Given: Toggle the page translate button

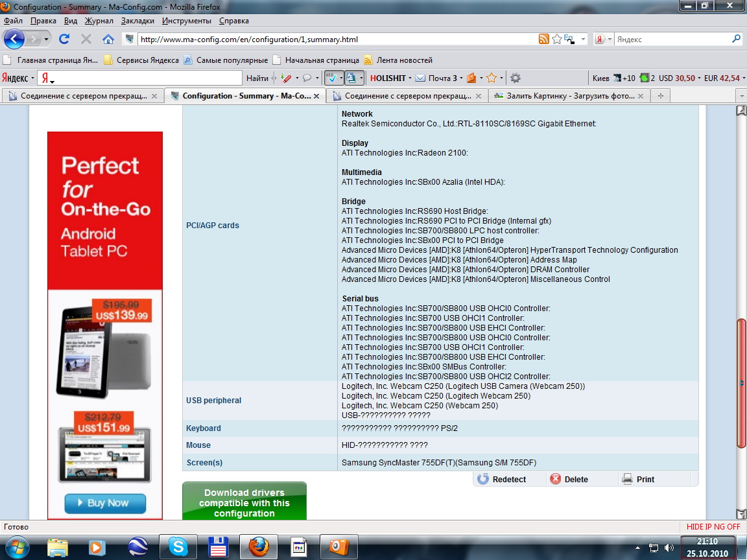Looking at the screenshot, I should pos(351,78).
